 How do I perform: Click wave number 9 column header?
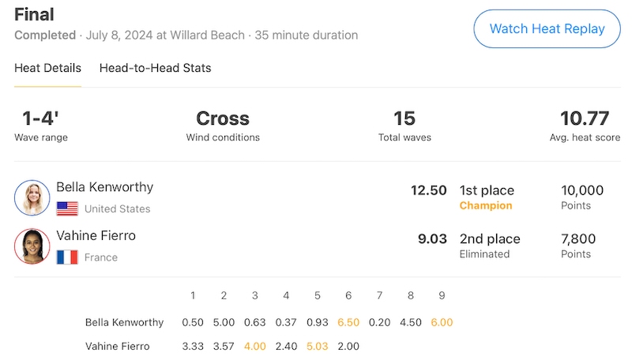[442, 296]
